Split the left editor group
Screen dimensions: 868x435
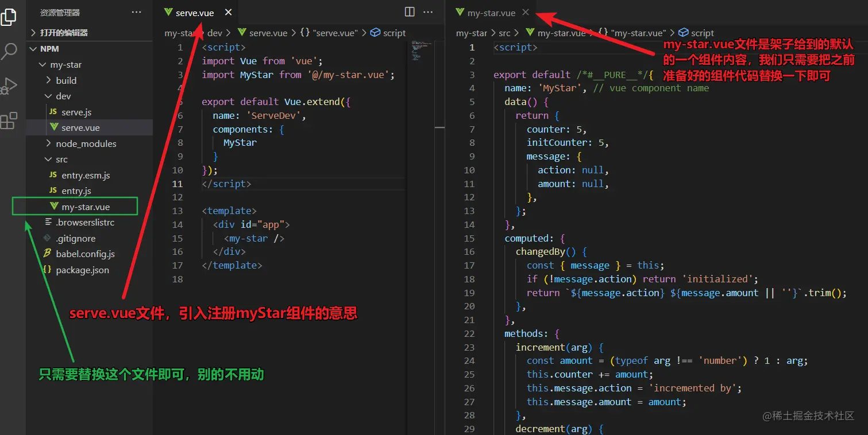point(410,11)
